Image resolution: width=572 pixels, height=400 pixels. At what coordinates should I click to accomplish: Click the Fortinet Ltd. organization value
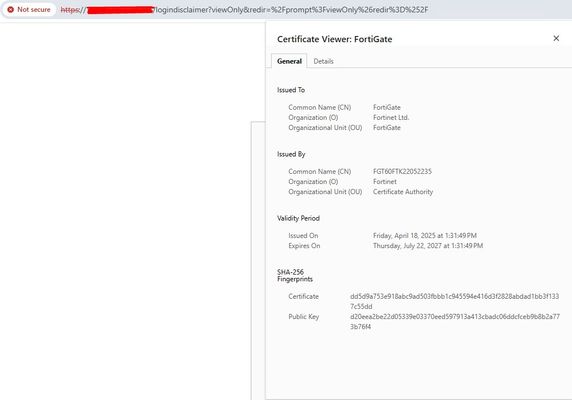[391, 117]
